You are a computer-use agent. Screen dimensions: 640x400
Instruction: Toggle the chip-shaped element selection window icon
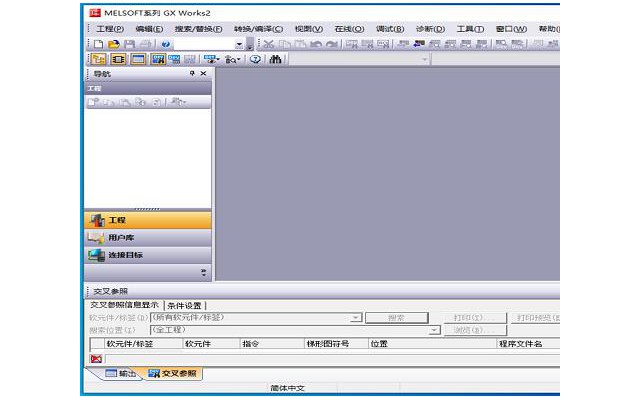(x=118, y=60)
